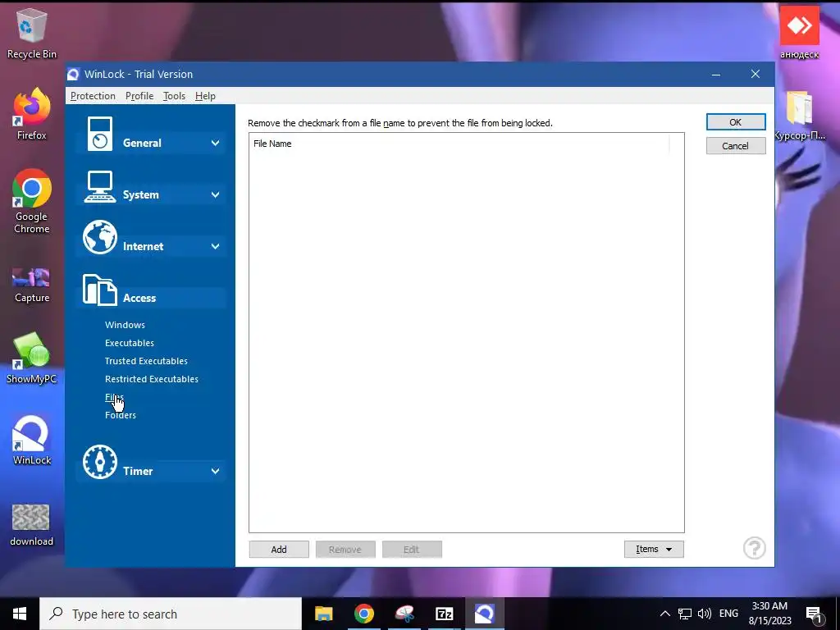
Task: Open the Windows Start menu
Action: click(x=20, y=614)
